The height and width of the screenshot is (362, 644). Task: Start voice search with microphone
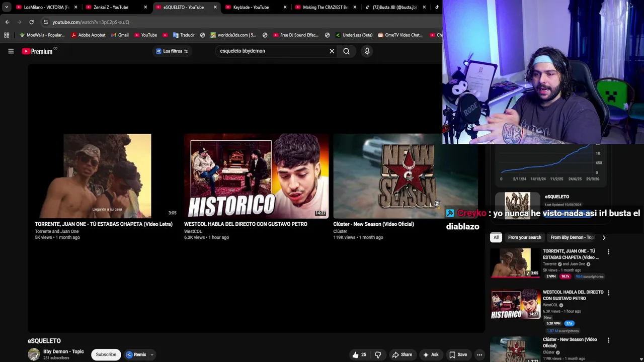coord(367,51)
